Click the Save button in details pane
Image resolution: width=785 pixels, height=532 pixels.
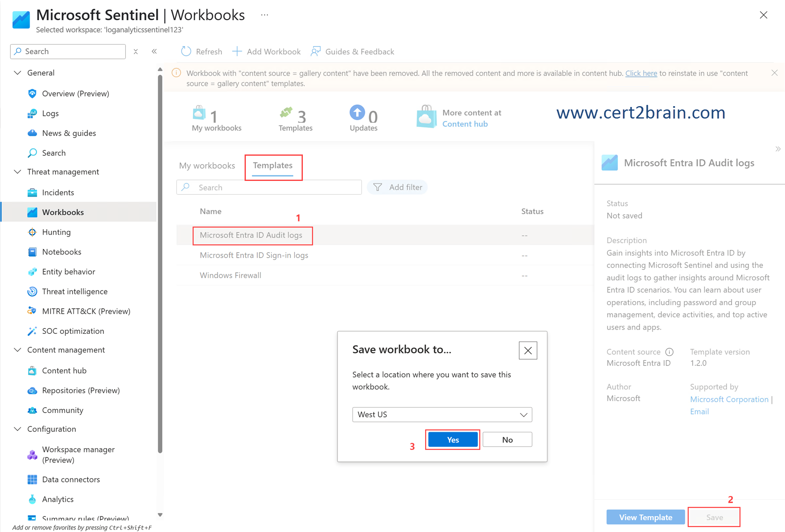(714, 517)
